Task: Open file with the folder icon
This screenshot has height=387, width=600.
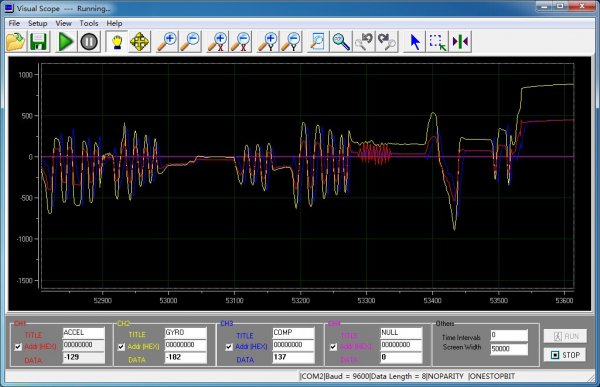Action: (x=16, y=42)
